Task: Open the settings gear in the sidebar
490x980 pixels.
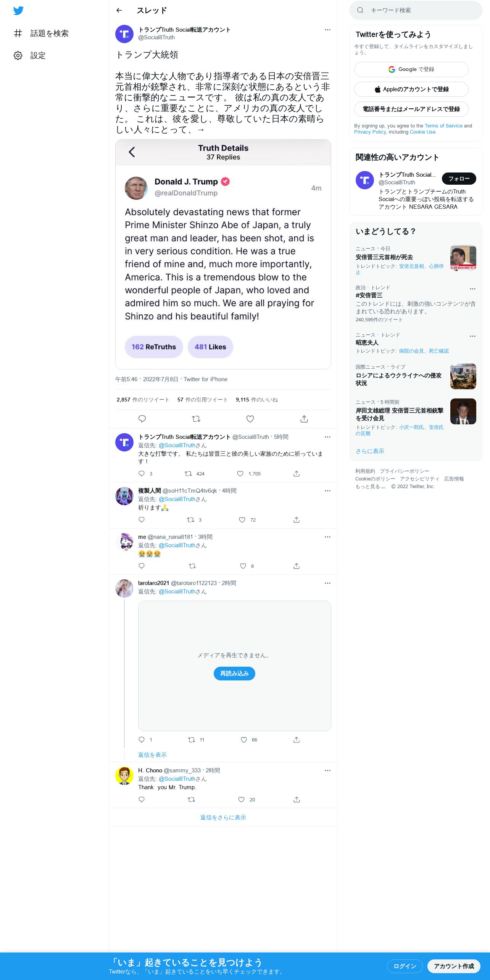Action: (x=18, y=55)
